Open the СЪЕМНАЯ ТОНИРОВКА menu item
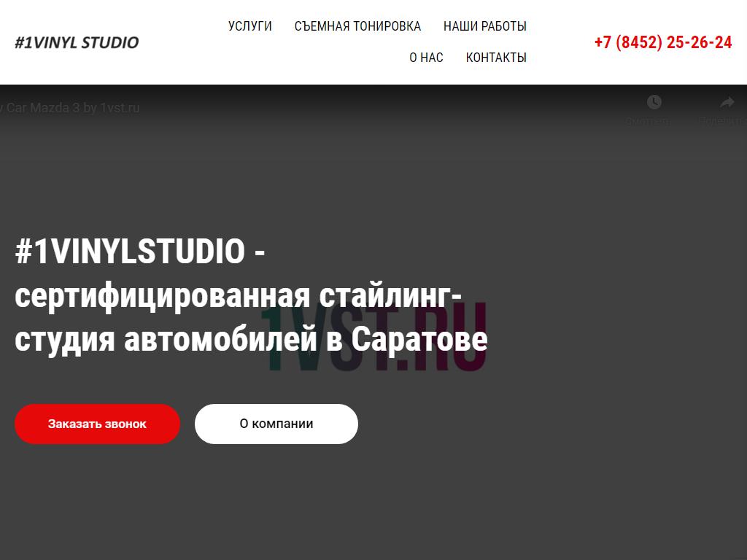Screen dimensions: 747x560 [x=357, y=26]
